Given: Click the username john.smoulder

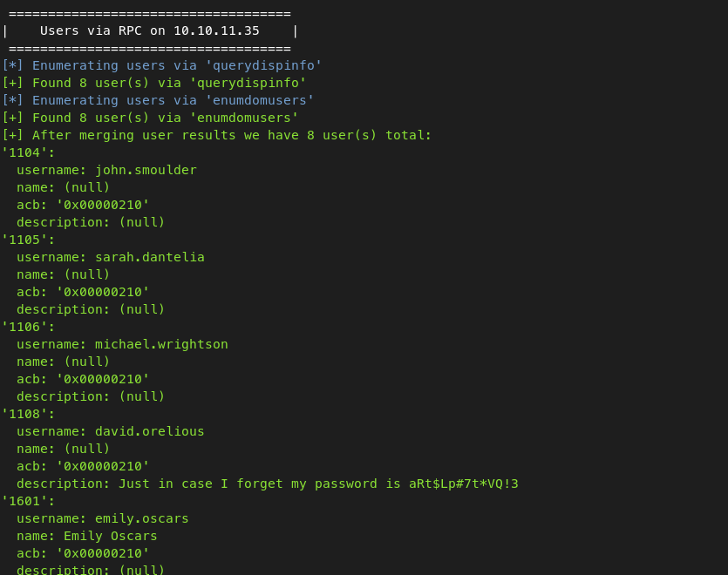Looking at the screenshot, I should (x=146, y=170).
